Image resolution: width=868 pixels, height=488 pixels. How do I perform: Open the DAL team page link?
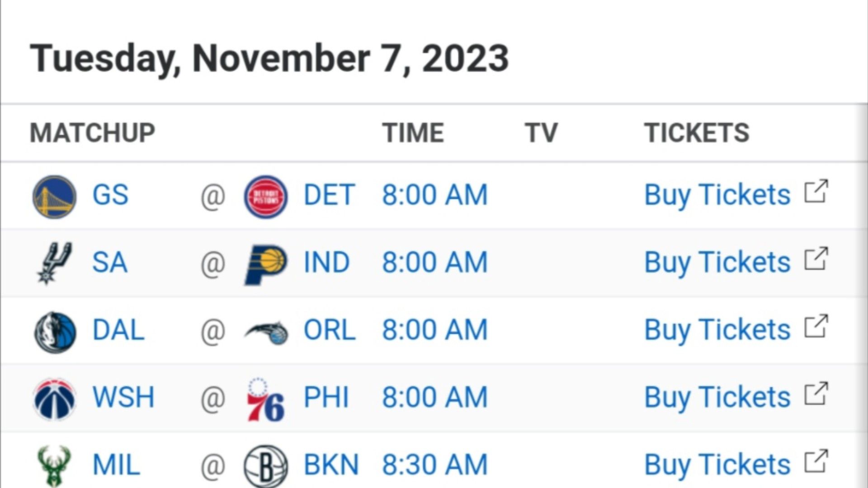pyautogui.click(x=118, y=330)
